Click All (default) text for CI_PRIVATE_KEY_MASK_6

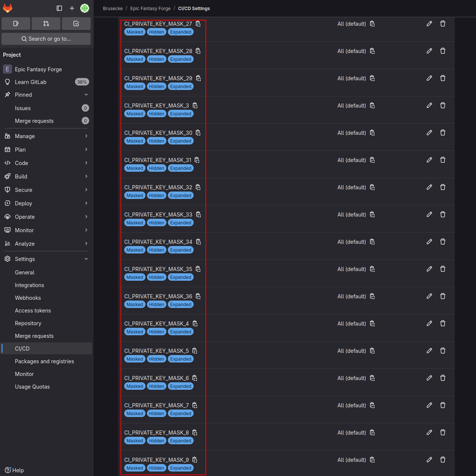[x=352, y=378]
